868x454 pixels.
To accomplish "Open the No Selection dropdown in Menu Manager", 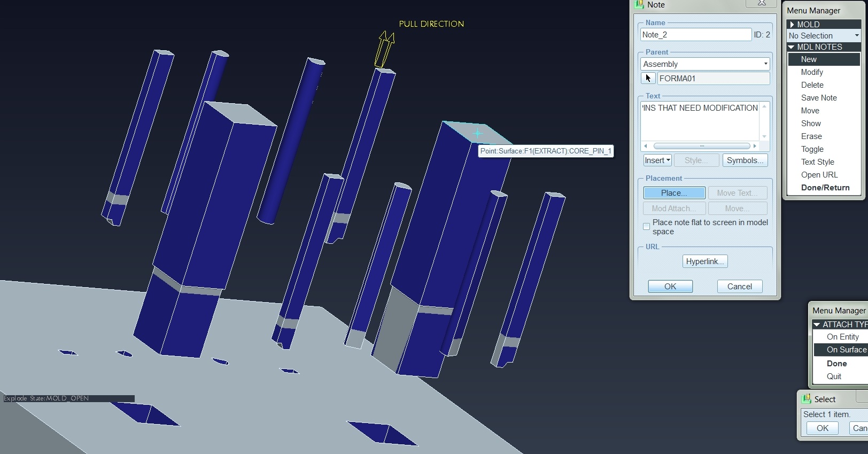I will coord(824,36).
